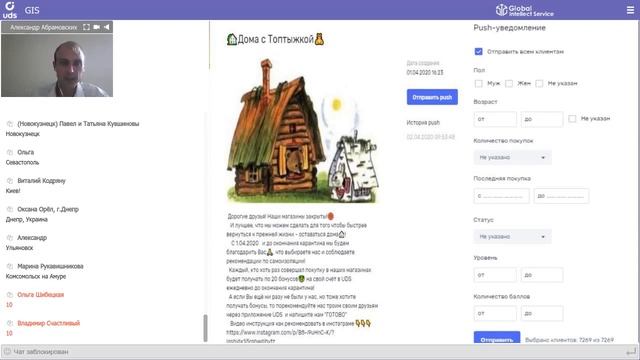Viewport: 640px width, 360px height.
Task: Click the creation date 01.04.2020 value
Action: [424, 72]
